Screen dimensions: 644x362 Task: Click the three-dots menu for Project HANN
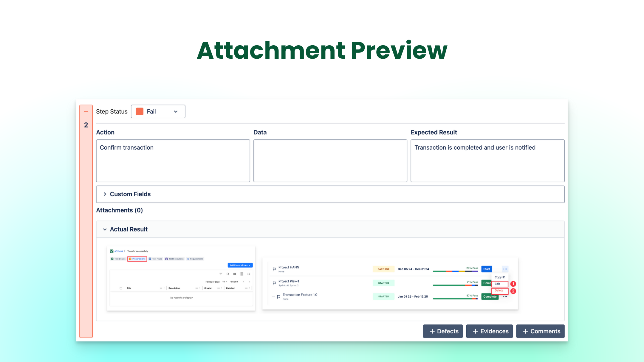pyautogui.click(x=505, y=269)
